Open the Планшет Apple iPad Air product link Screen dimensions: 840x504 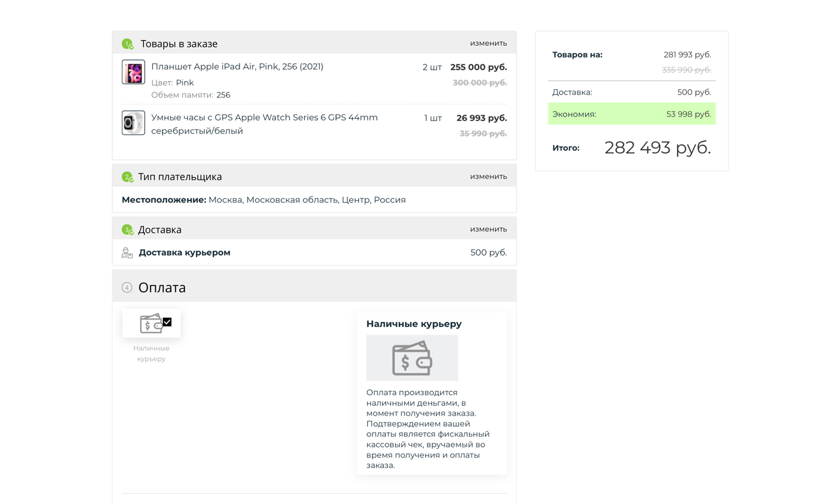tap(237, 67)
